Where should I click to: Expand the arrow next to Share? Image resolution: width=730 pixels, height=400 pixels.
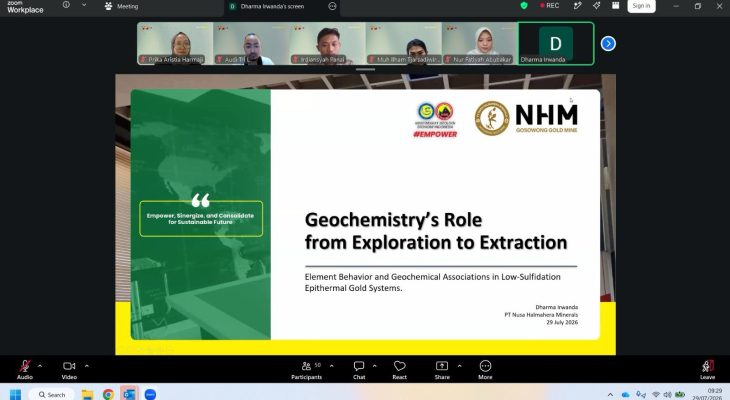(x=460, y=366)
